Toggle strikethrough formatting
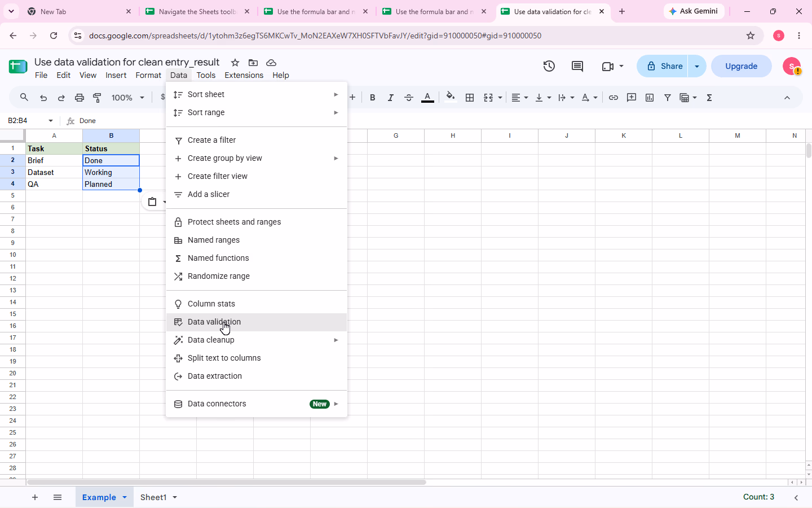 (x=409, y=98)
